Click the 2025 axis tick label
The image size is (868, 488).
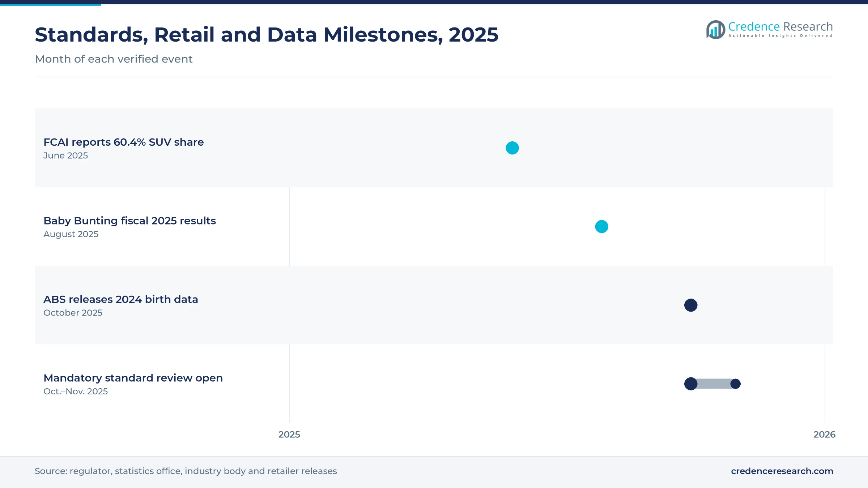tap(289, 435)
